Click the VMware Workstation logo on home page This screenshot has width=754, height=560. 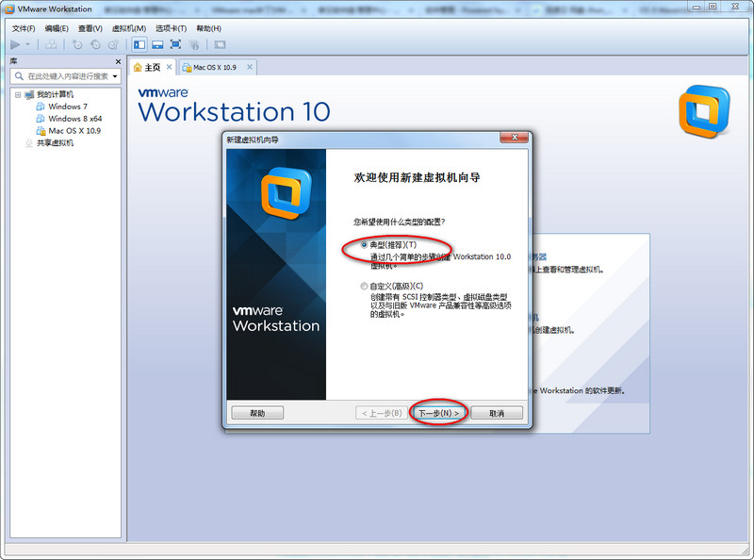[704, 111]
